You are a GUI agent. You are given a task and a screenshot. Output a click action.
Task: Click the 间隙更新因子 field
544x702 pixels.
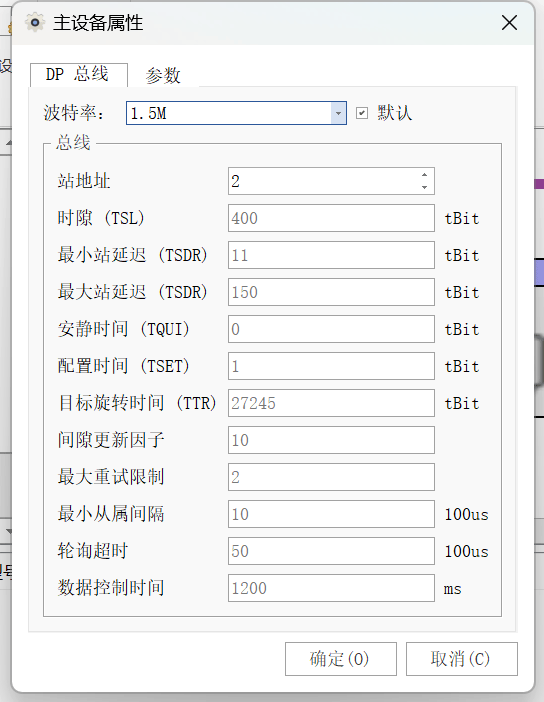pos(331,440)
